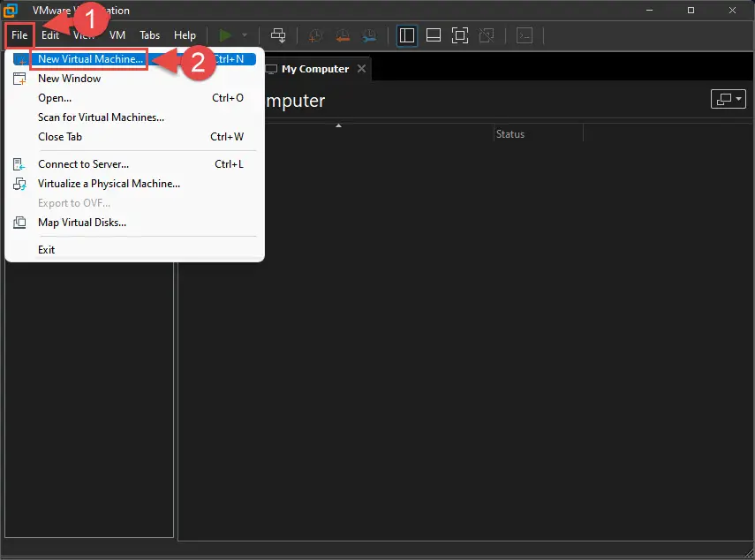Click the greyed Export to OVF... entry
This screenshot has width=755, height=560.
pyautogui.click(x=134, y=203)
